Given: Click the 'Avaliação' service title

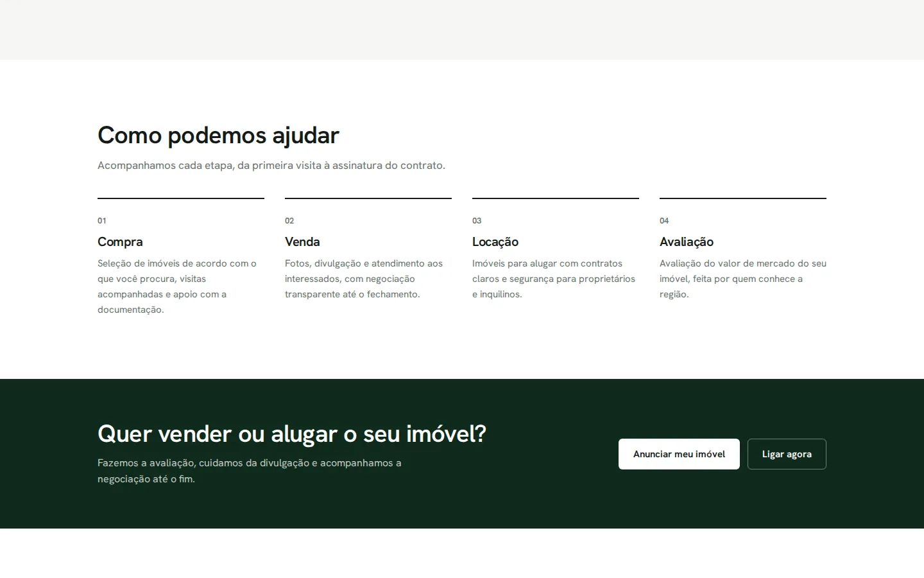Looking at the screenshot, I should (x=687, y=242).
